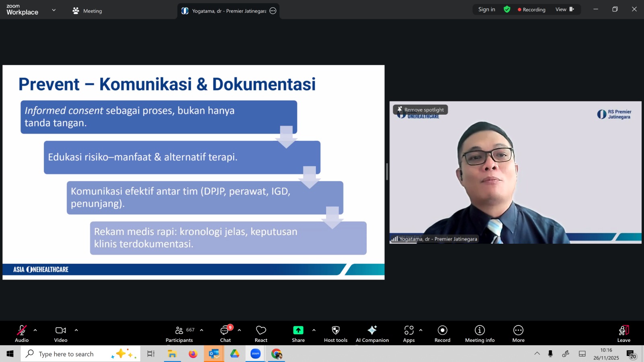Click the Sign in button
The image size is (644, 362).
click(487, 10)
